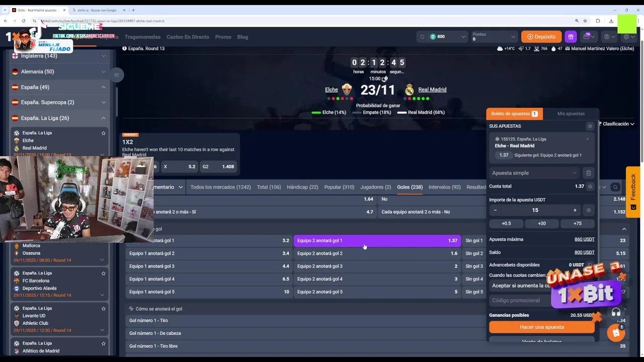Open Intervalos (92) tab
The image size is (644, 362).
pyautogui.click(x=444, y=187)
